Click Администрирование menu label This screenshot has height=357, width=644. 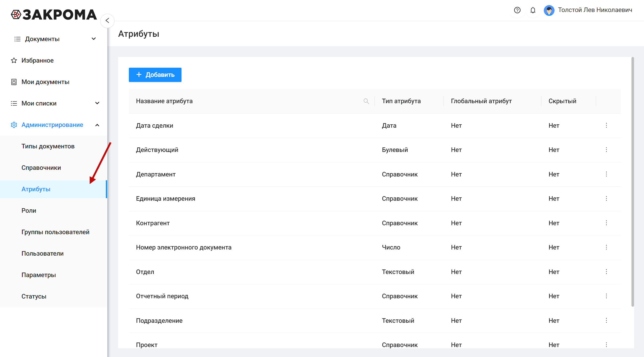point(52,125)
